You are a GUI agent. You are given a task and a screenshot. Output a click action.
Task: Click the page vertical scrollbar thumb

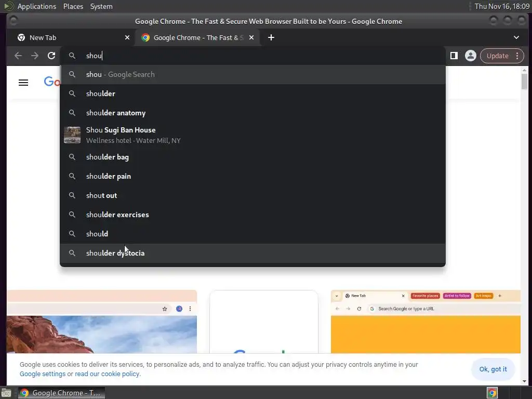pyautogui.click(x=525, y=82)
